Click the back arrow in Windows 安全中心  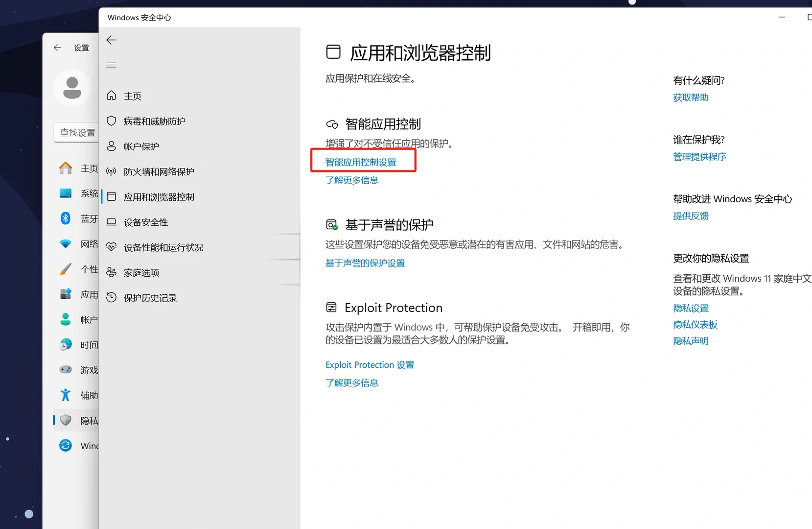click(x=111, y=40)
